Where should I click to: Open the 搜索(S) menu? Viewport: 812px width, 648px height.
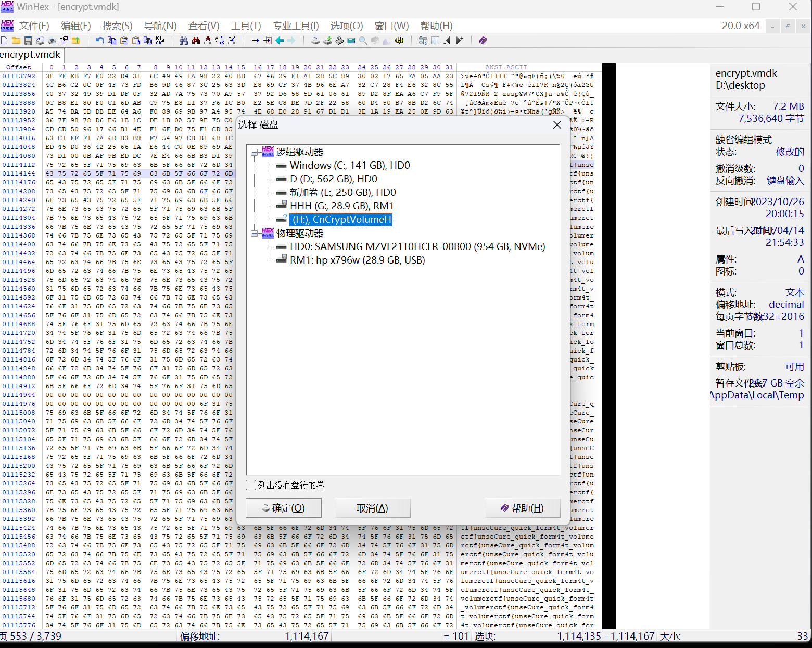click(x=118, y=26)
